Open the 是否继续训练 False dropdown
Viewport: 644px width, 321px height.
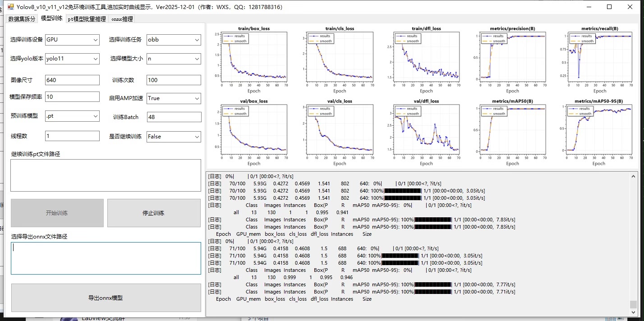coord(174,137)
